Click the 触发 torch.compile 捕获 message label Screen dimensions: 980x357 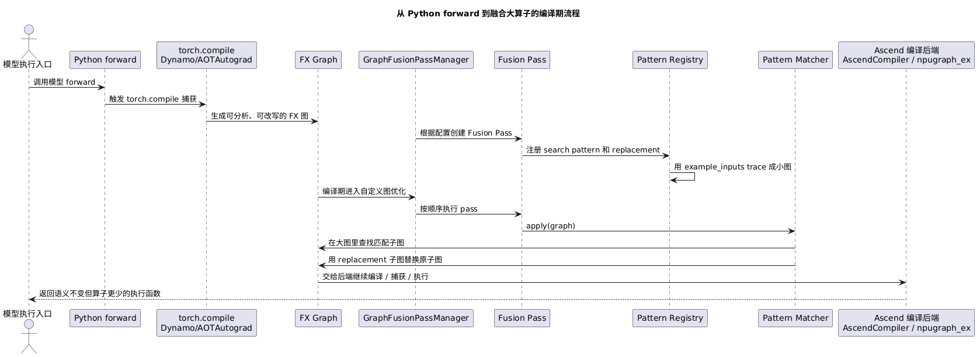click(153, 99)
